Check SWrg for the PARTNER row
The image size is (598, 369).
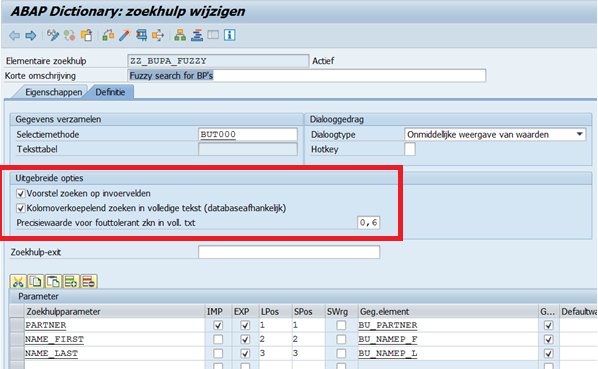(x=341, y=325)
